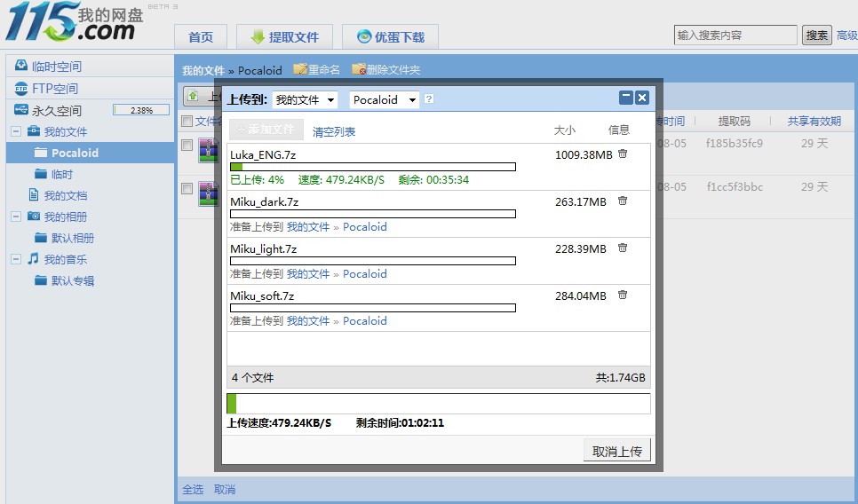Screen dimensions: 858x504
Task: Click the 提取码 column header
Action: click(734, 121)
